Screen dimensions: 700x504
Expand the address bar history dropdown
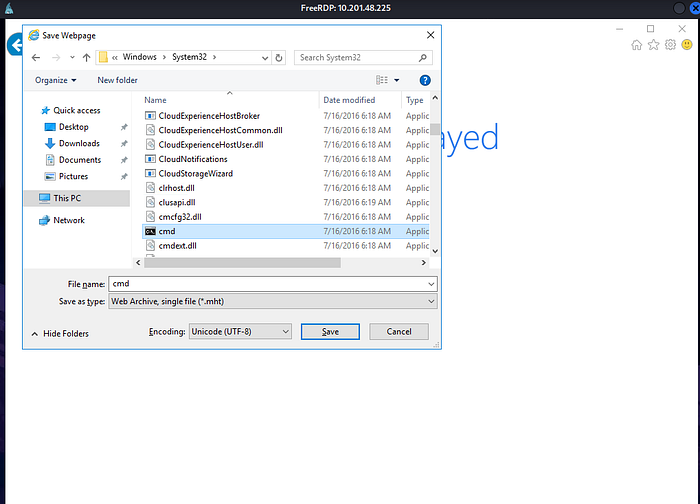coord(265,58)
